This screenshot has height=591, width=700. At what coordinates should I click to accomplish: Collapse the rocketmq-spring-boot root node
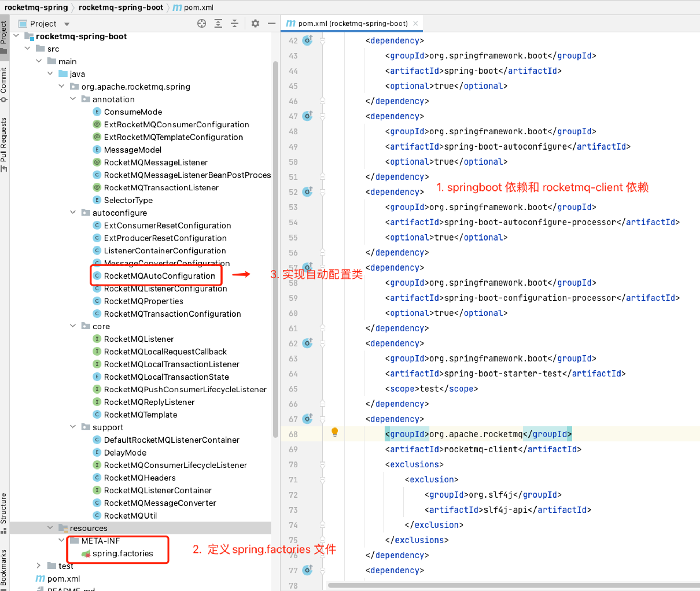click(16, 36)
